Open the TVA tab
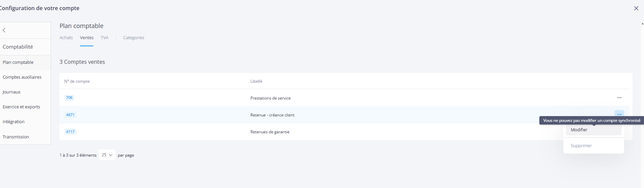Viewport: 644px width, 188px height. coord(105,38)
